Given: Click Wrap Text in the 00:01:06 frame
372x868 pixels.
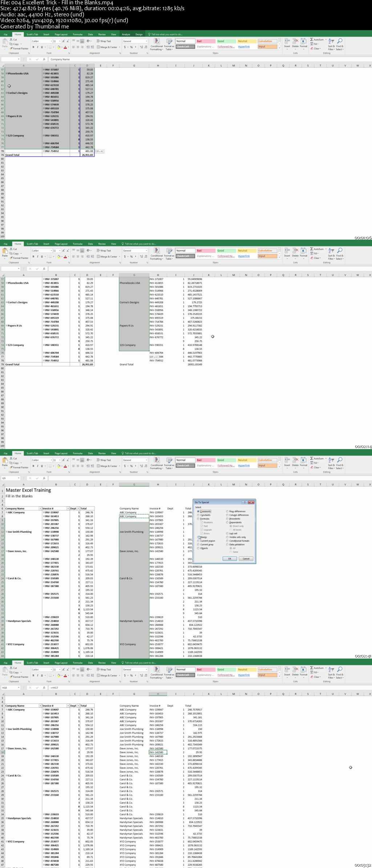Looking at the screenshot, I should [104, 41].
